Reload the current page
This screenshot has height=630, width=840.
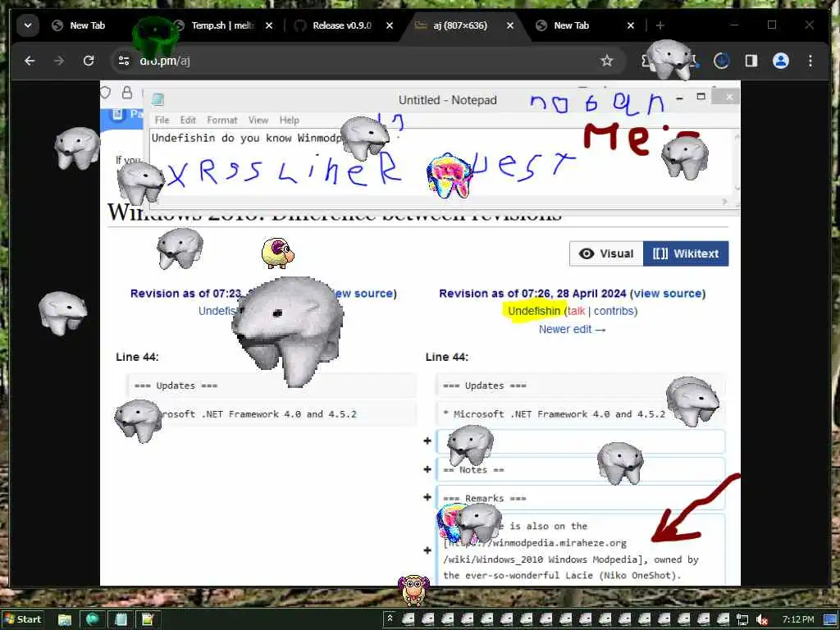coord(89,61)
